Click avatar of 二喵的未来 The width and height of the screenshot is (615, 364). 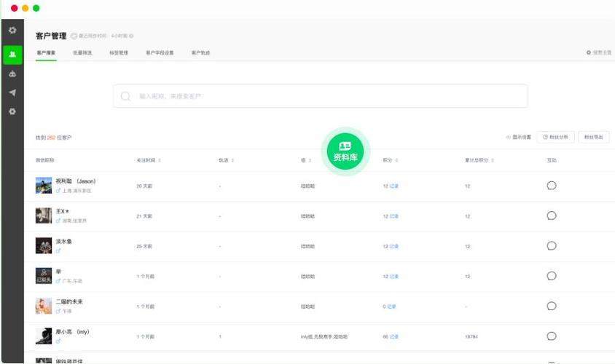[x=44, y=306]
